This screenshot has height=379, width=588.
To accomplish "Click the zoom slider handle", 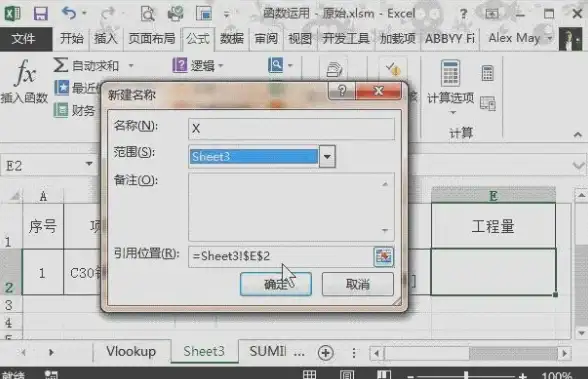I will click(466, 375).
